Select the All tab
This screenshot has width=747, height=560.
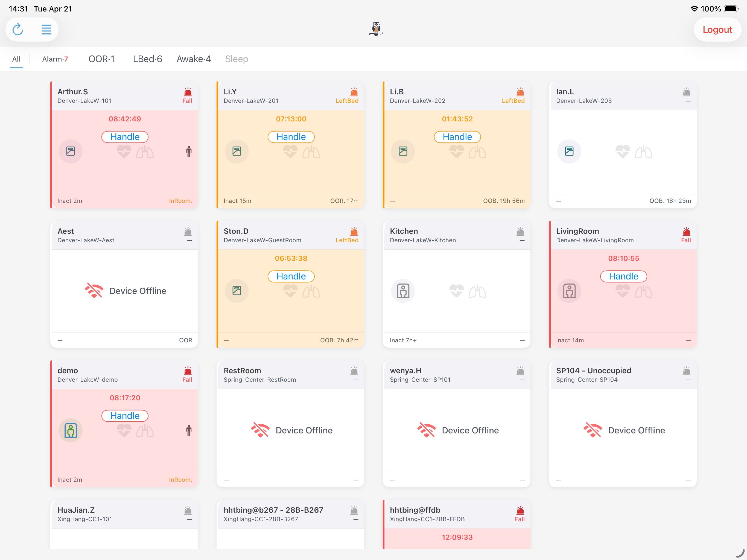[16, 59]
